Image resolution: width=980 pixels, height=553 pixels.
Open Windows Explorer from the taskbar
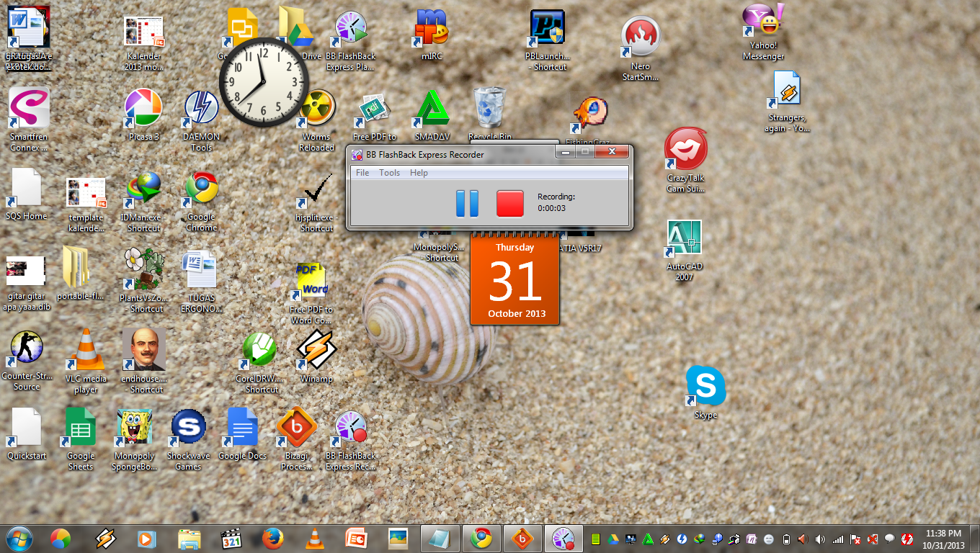click(x=189, y=538)
